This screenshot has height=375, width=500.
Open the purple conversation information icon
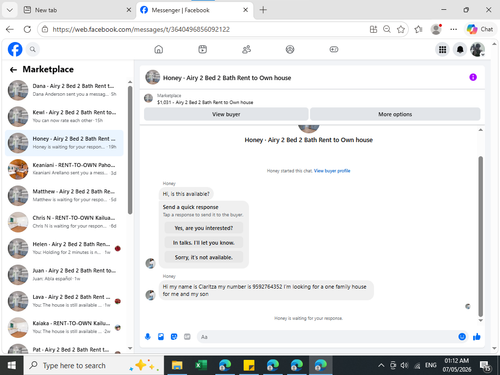473,77
